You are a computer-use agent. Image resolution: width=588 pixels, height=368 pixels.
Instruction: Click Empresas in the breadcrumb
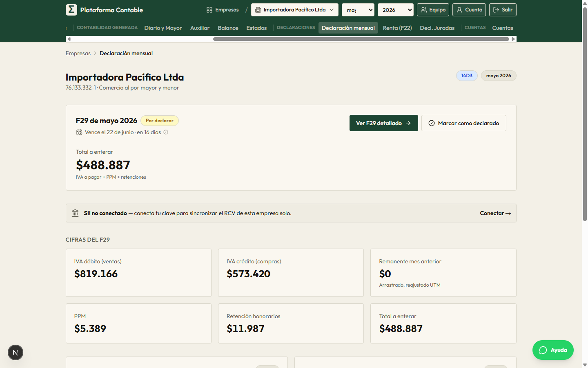78,53
